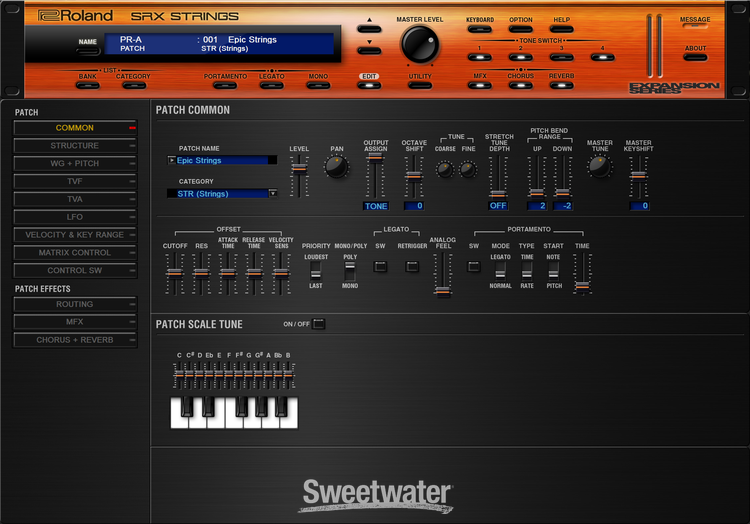Screen dimensions: 750x524
Task: Adjust the Level slider
Action: (x=299, y=168)
